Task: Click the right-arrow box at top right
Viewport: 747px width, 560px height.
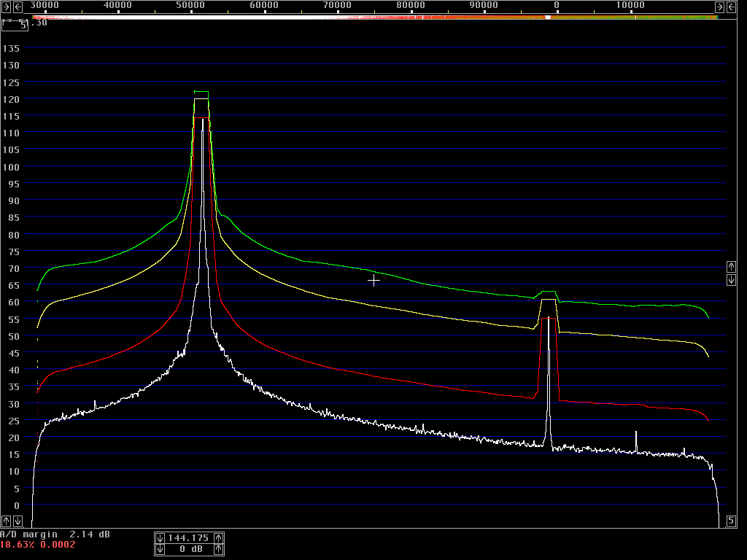Action: tap(719, 7)
